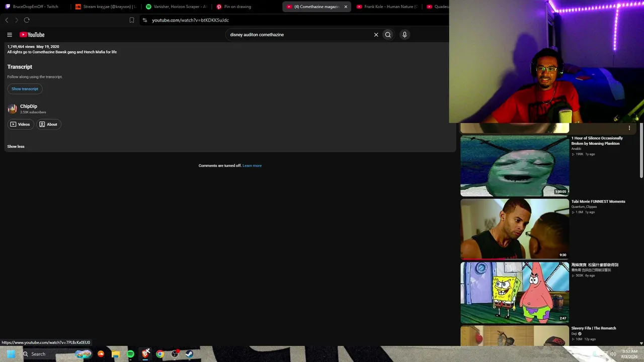Screen dimensions: 644x362
Task: Click the Transcript section heading
Action: (20, 67)
